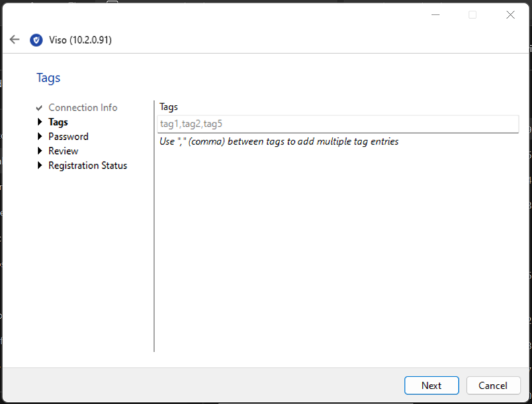Click the blue Tags page heading
This screenshot has height=404, width=532.
point(48,78)
